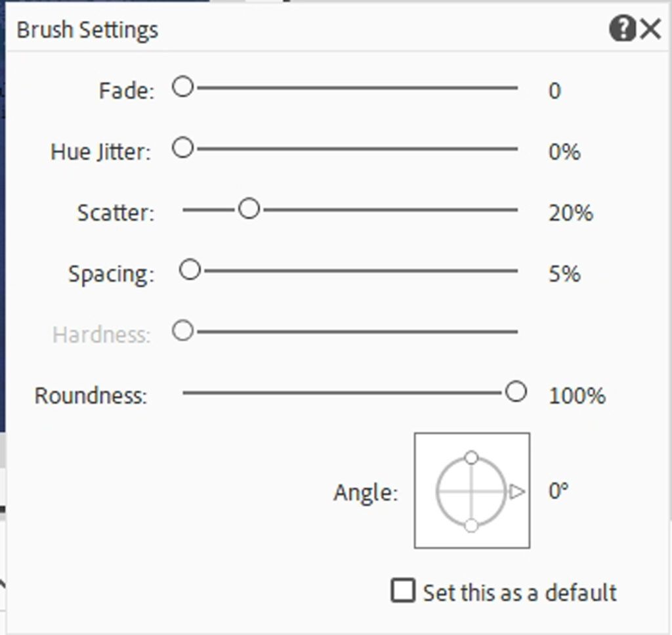Select the Scatter 20% value
This screenshot has width=672, height=635.
[x=572, y=213]
